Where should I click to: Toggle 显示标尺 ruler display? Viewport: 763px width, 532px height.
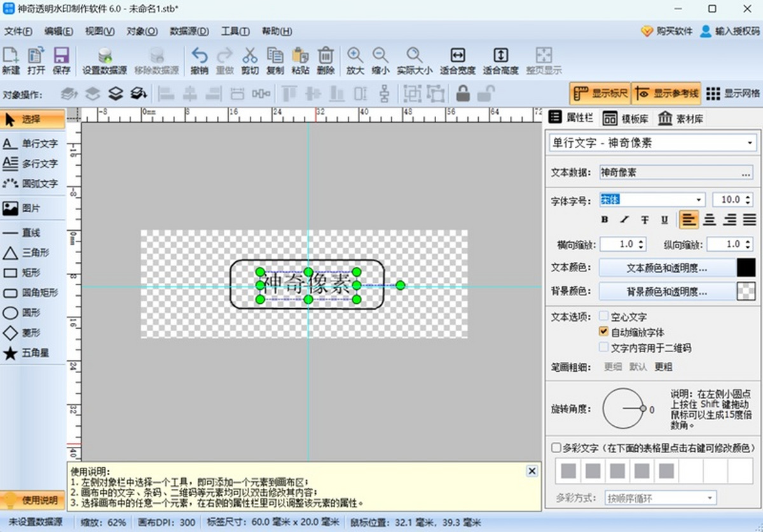tap(600, 93)
